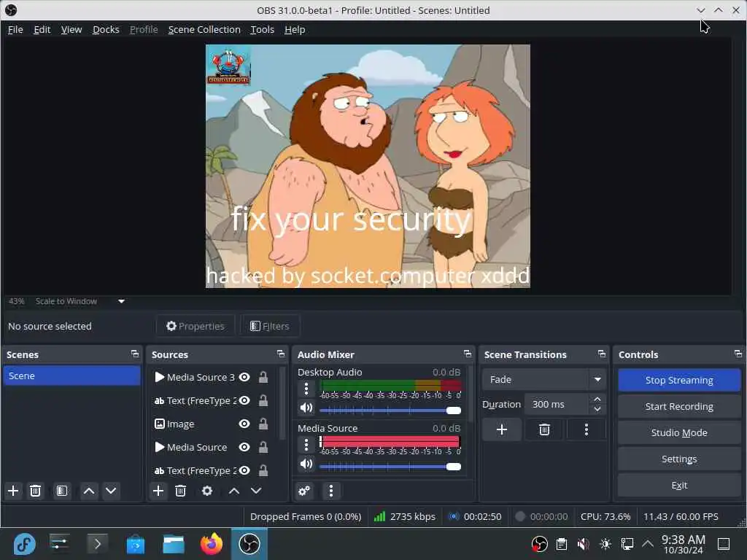Viewport: 747px width, 560px height.
Task: Open Firefox from the taskbar
Action: pos(212,544)
